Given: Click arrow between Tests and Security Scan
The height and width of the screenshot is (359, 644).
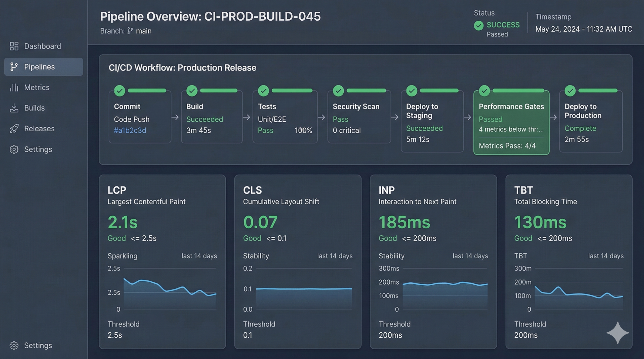Looking at the screenshot, I should click(321, 117).
